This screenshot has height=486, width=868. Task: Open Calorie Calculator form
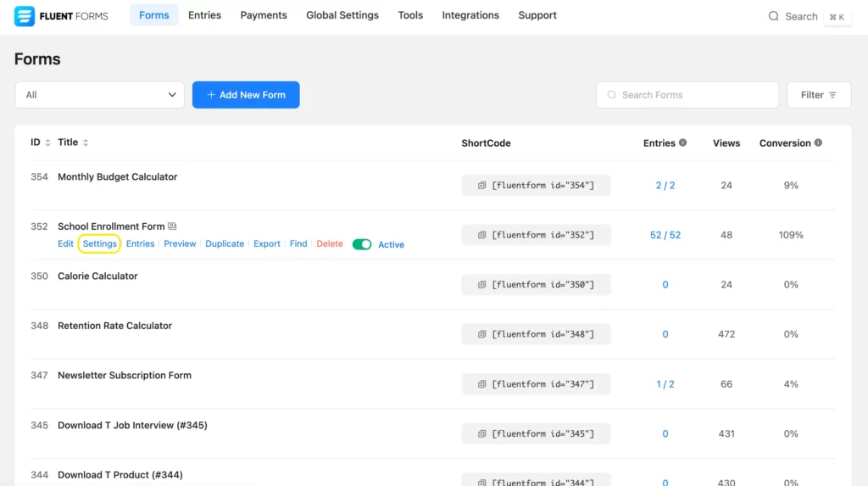click(97, 276)
